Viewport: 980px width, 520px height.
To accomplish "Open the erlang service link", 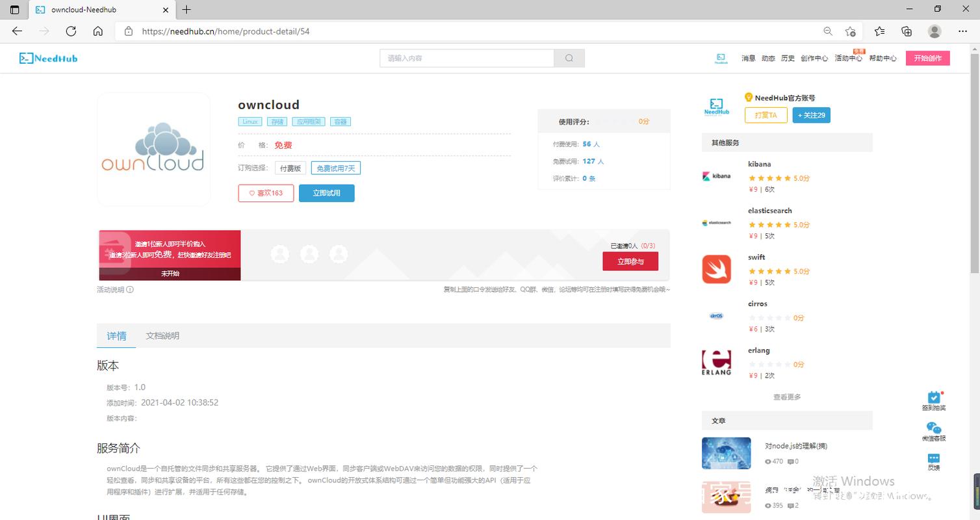I will 759,350.
